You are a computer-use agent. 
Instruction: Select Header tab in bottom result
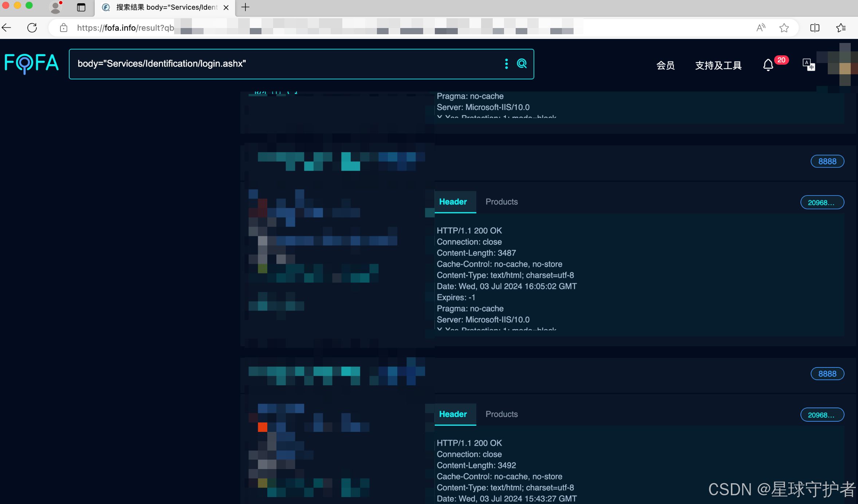pos(453,414)
